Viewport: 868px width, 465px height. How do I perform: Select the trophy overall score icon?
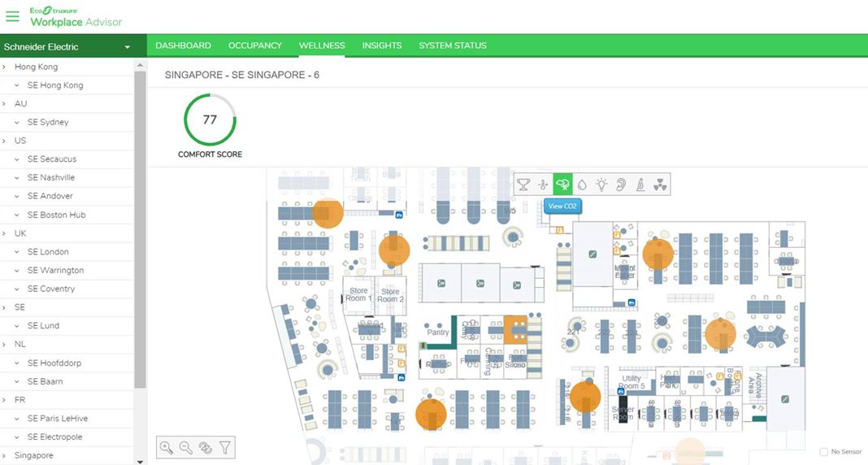click(523, 185)
